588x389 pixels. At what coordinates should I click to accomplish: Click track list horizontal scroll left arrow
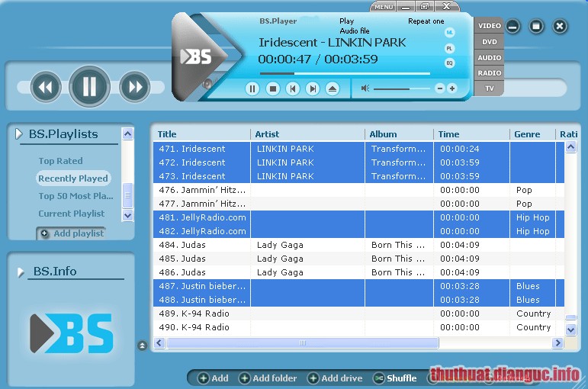[x=159, y=342]
